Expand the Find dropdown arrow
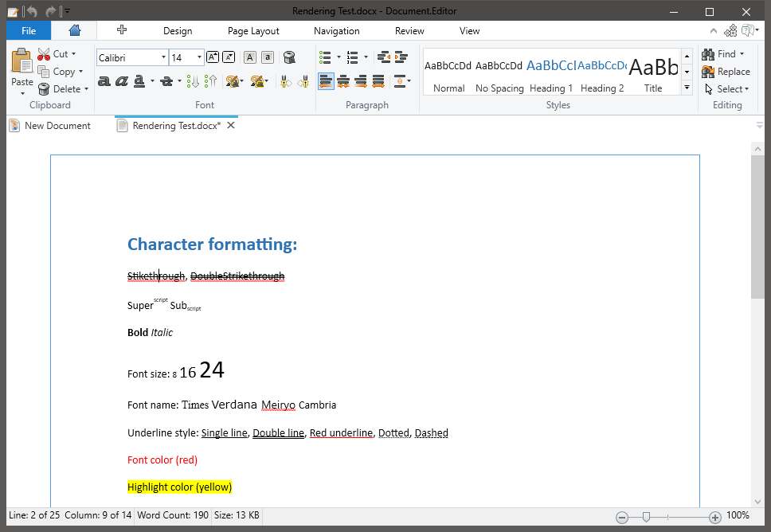 click(742, 53)
